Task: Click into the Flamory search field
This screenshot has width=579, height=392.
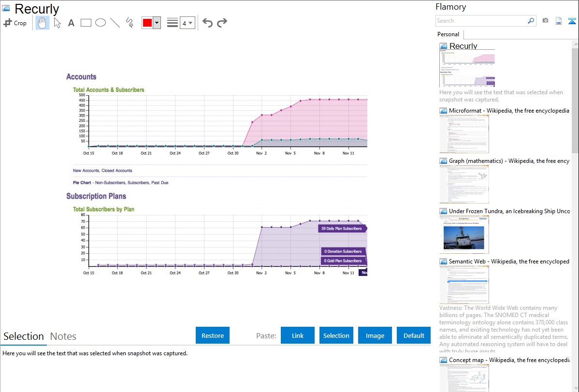Action: (480, 21)
